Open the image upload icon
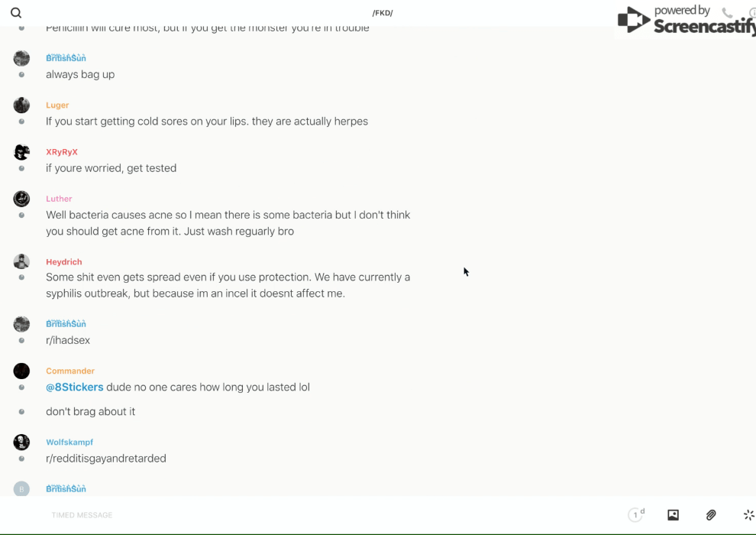The height and width of the screenshot is (535, 756). (673, 515)
